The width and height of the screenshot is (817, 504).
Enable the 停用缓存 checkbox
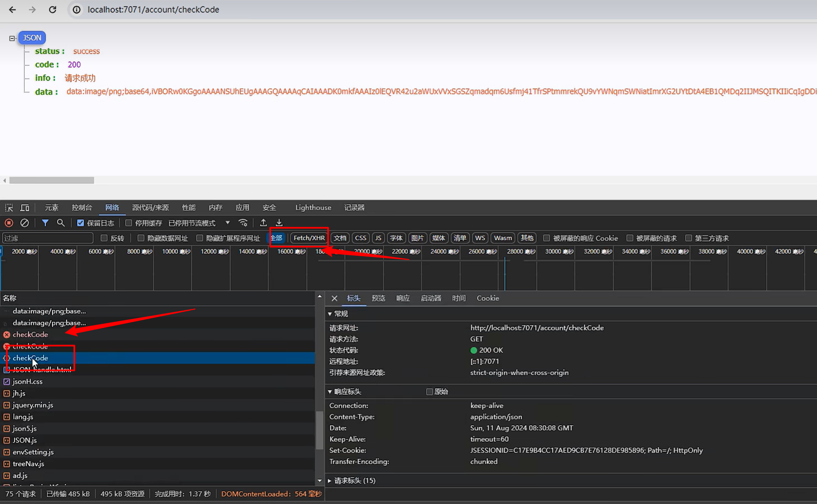point(129,223)
